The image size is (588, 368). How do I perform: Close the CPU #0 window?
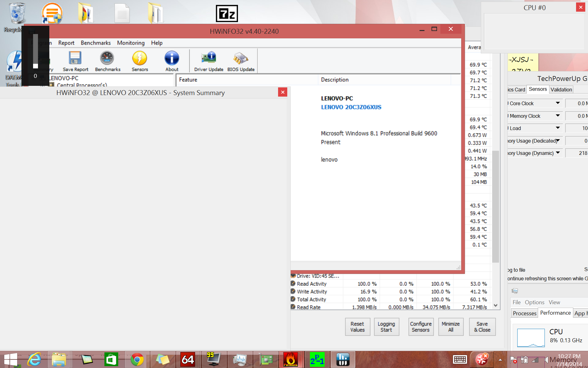pyautogui.click(x=580, y=7)
